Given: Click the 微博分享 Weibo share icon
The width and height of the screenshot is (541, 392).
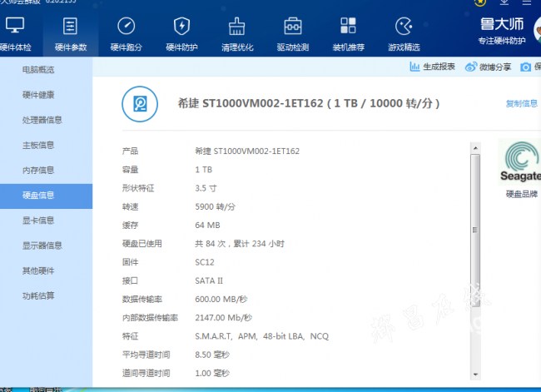Looking at the screenshot, I should coord(470,67).
